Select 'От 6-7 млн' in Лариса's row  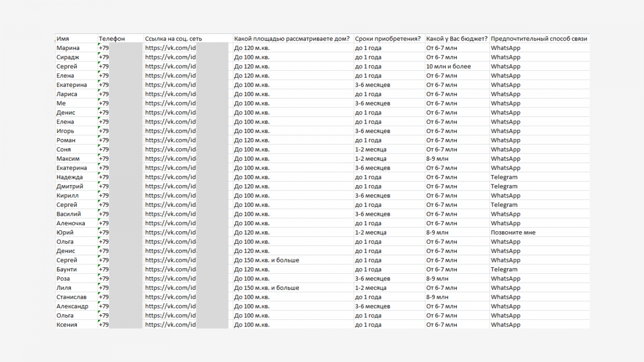click(x=442, y=94)
